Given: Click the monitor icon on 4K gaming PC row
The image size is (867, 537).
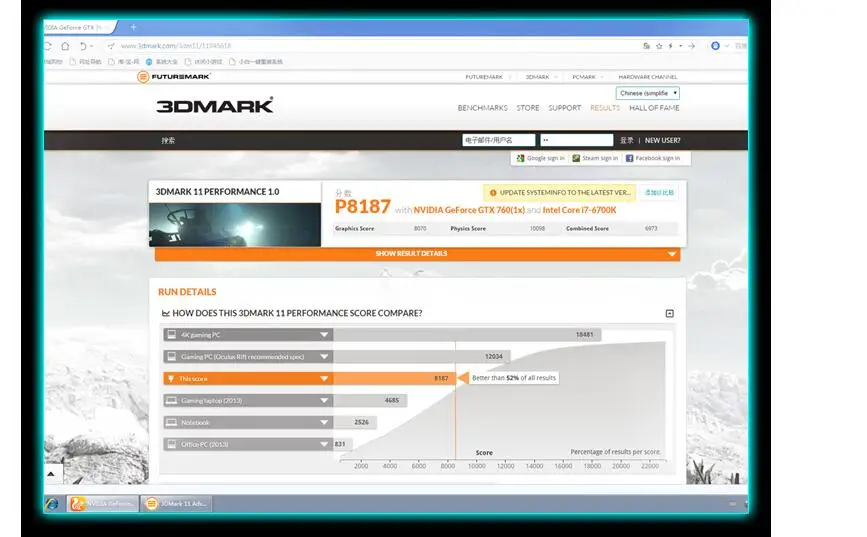Looking at the screenshot, I should click(x=172, y=335).
